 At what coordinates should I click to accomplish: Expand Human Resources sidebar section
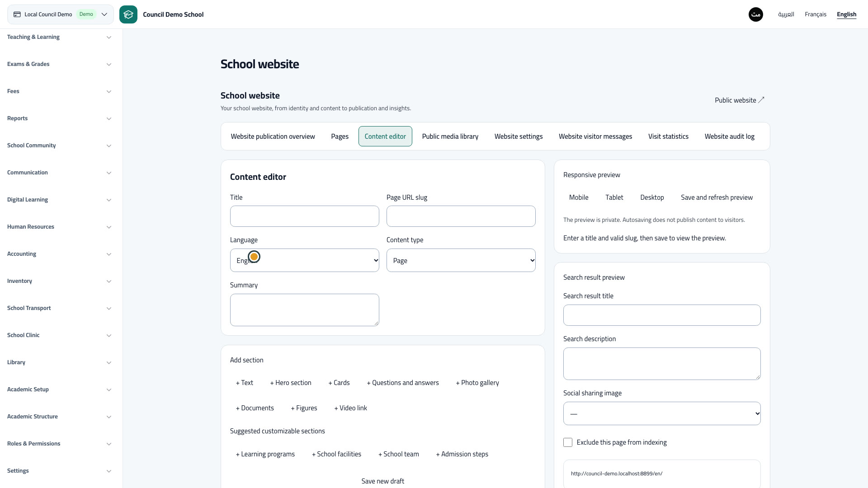click(x=59, y=227)
